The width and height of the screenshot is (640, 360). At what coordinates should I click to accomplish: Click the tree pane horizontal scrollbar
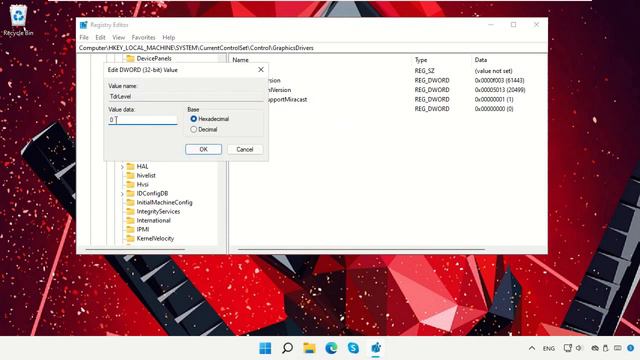[x=136, y=249]
